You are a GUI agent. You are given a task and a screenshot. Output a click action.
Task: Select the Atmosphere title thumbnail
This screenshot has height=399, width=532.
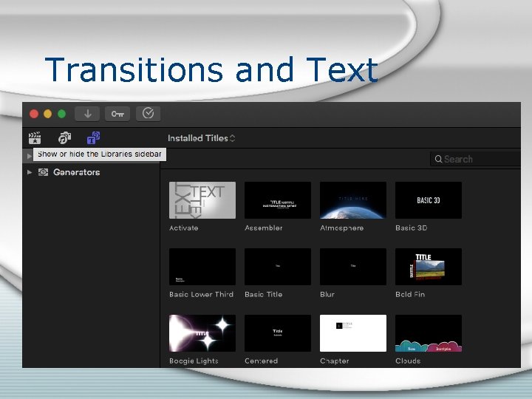pos(353,200)
